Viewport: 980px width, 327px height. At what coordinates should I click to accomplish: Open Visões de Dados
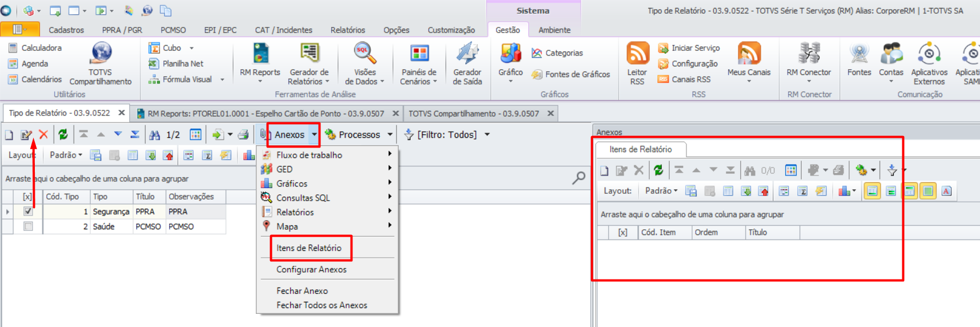[364, 64]
